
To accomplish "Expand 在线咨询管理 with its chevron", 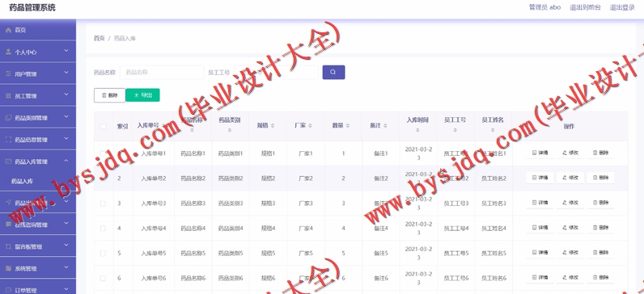I will point(66,224).
